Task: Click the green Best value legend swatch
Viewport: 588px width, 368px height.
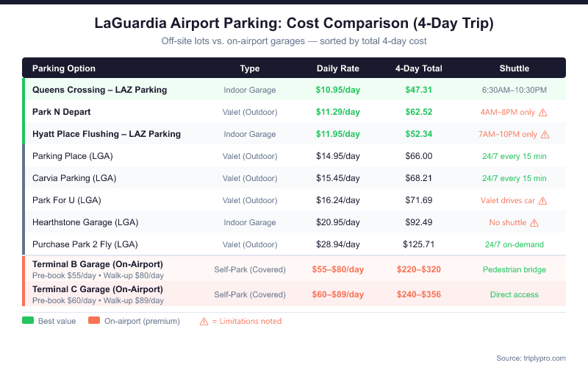Action: click(x=28, y=321)
